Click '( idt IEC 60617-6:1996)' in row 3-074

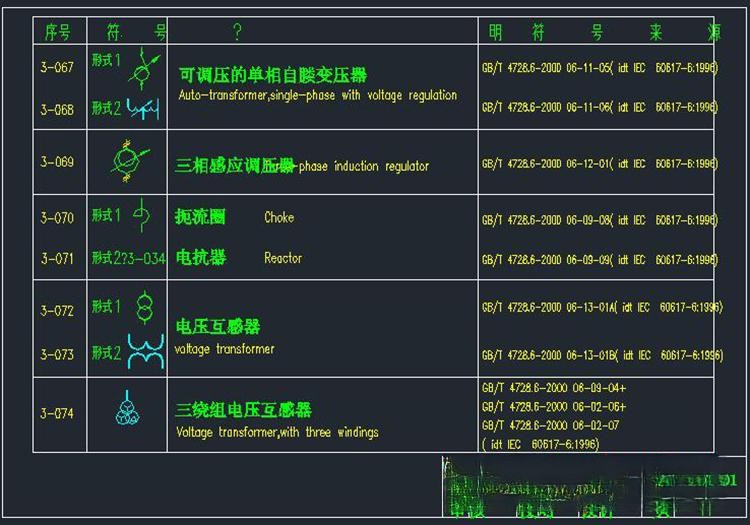540,445
